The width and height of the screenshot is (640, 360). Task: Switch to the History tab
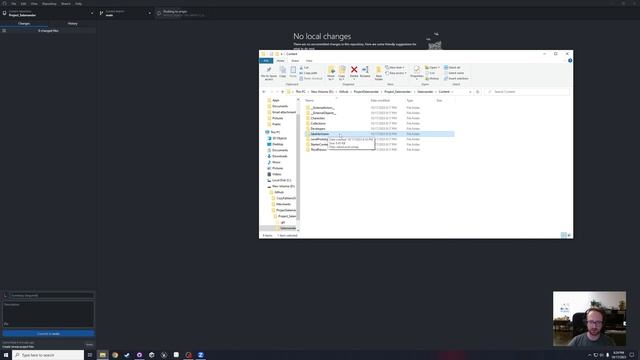click(x=72, y=24)
